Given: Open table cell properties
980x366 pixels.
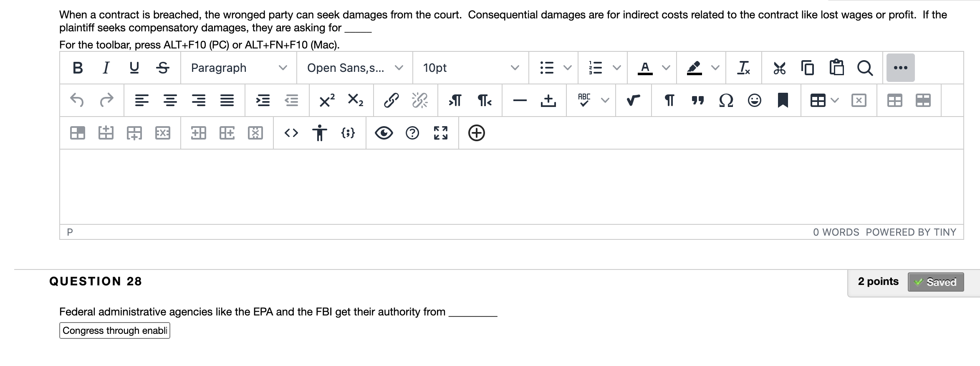Looking at the screenshot, I should click(x=78, y=133).
